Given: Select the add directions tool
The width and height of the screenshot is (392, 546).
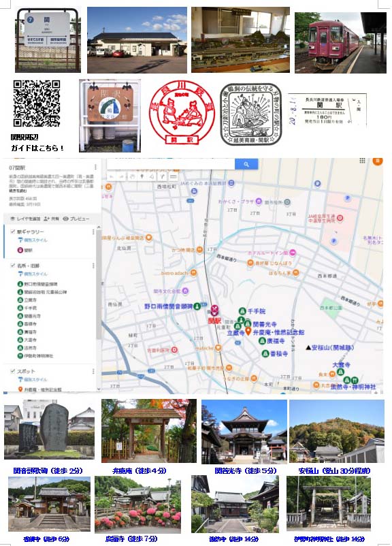Looking at the screenshot, I should coord(162,177).
